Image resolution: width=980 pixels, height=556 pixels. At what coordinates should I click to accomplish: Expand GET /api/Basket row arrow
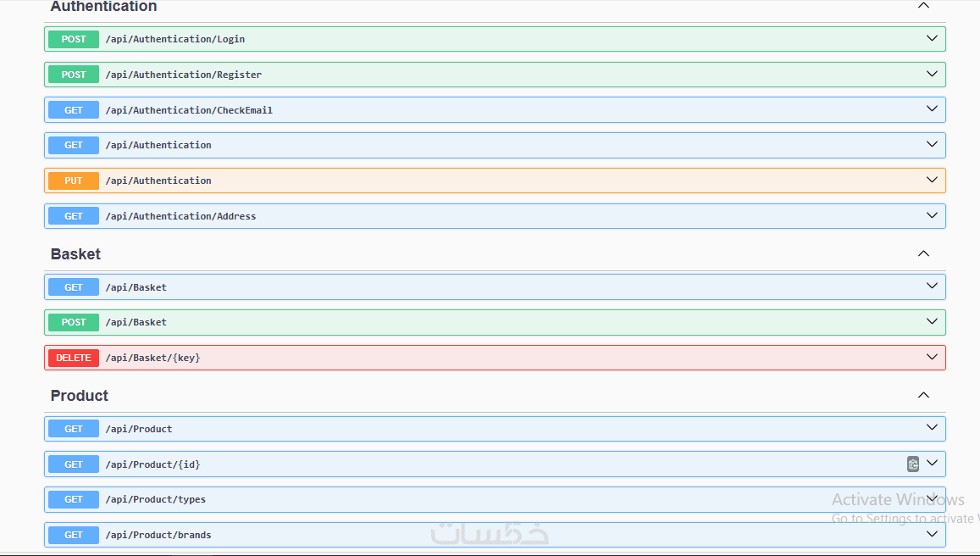tap(932, 286)
